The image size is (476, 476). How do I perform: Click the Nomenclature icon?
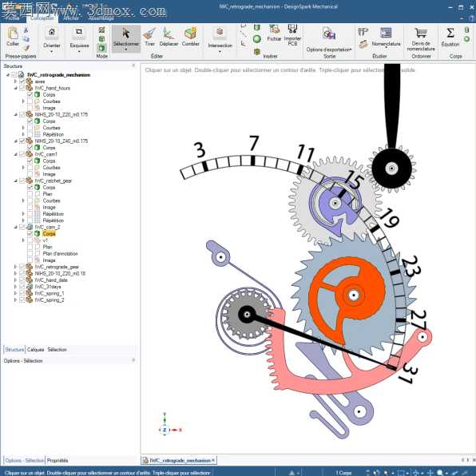[x=386, y=33]
